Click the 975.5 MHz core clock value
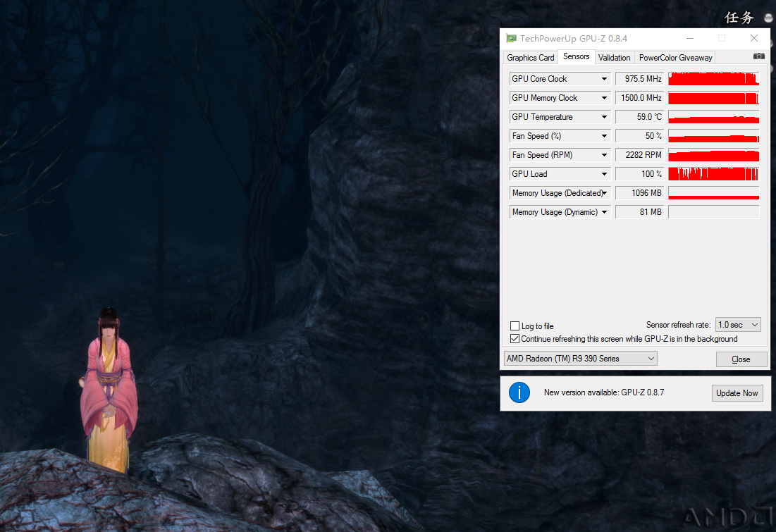This screenshot has height=532, width=776. pyautogui.click(x=639, y=79)
